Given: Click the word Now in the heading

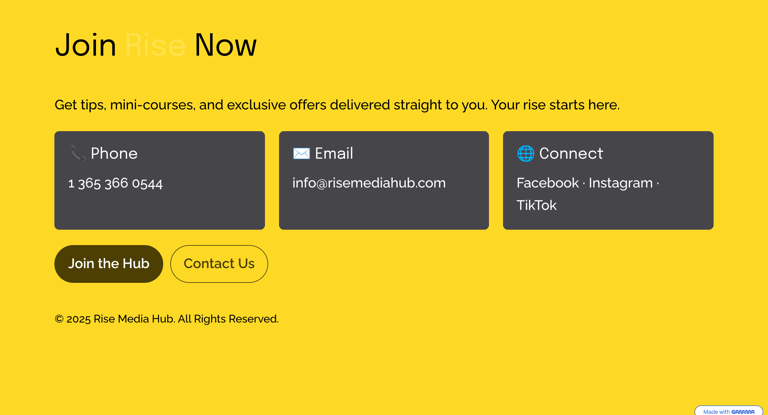Looking at the screenshot, I should pyautogui.click(x=225, y=45).
